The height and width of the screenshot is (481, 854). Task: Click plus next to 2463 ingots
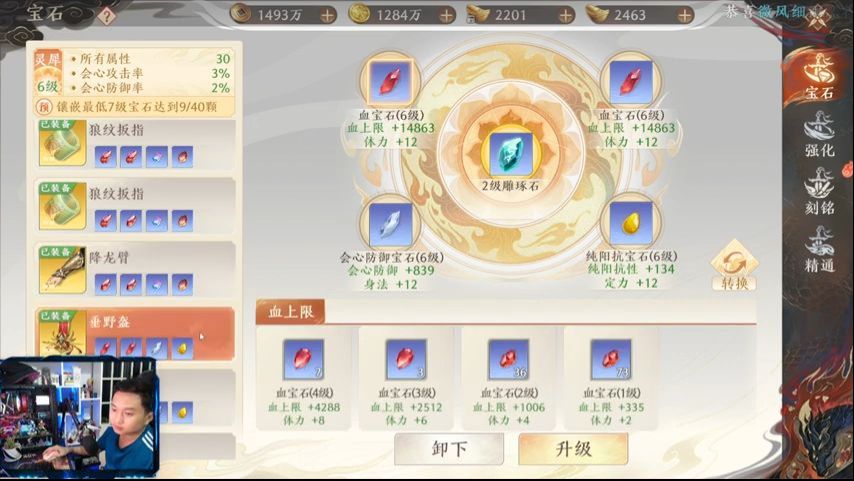(684, 15)
